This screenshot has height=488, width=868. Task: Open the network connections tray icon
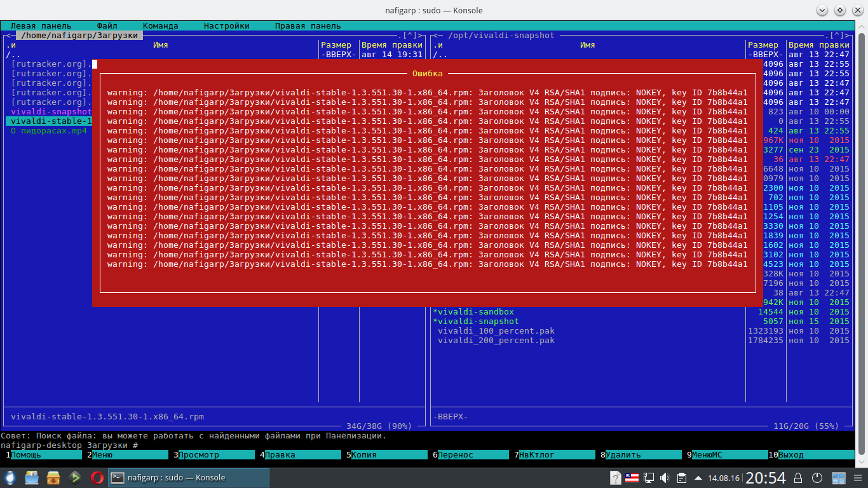pyautogui.click(x=649, y=478)
